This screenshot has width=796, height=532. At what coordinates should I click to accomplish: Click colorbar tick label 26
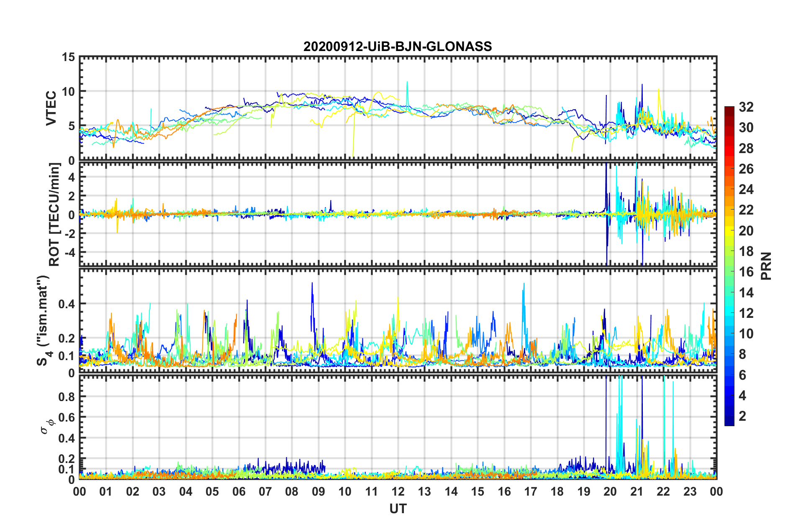[746, 169]
